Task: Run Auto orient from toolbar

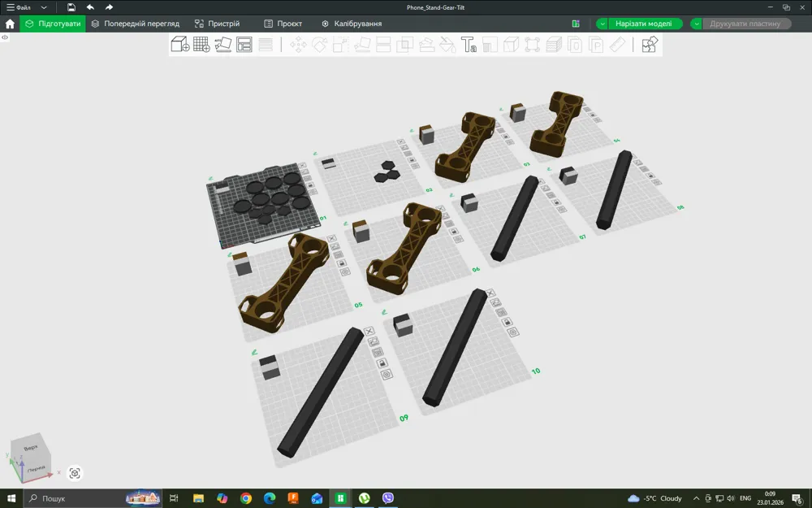Action: click(x=222, y=44)
